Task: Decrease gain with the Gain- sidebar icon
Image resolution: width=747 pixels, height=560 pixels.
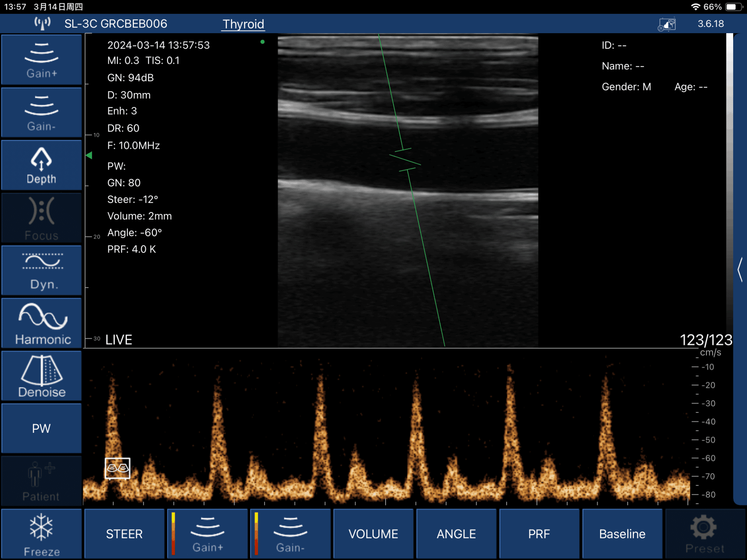Action: 41,112
